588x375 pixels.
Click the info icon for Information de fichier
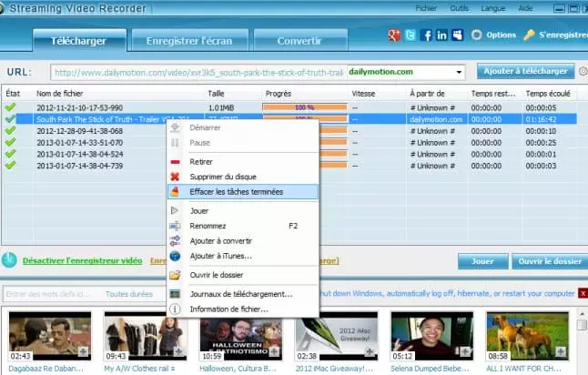(175, 309)
